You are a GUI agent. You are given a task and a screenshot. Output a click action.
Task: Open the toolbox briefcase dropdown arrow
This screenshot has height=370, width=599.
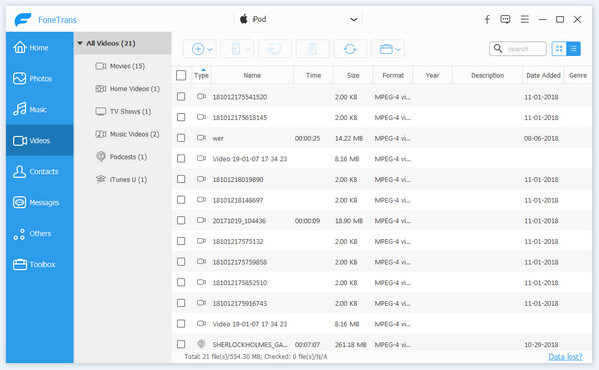tap(398, 49)
